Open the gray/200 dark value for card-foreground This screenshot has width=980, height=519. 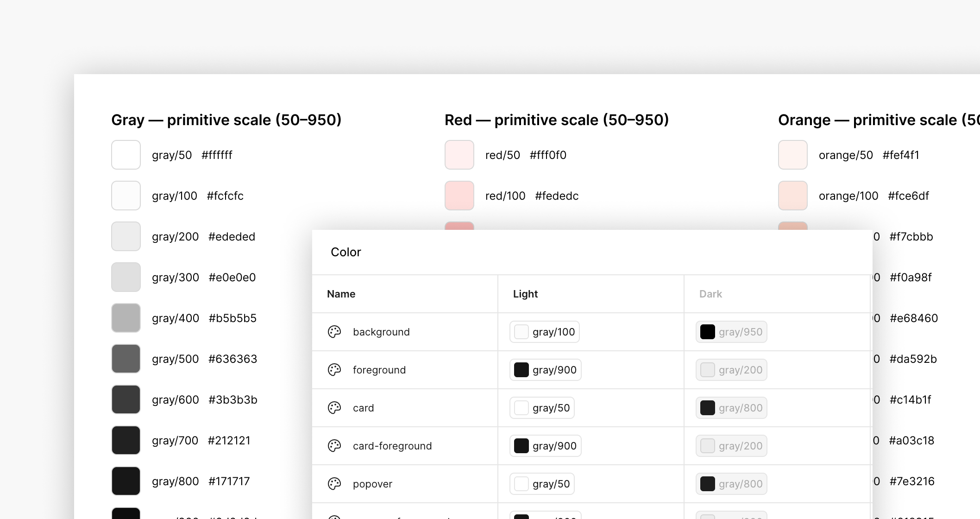[731, 446]
